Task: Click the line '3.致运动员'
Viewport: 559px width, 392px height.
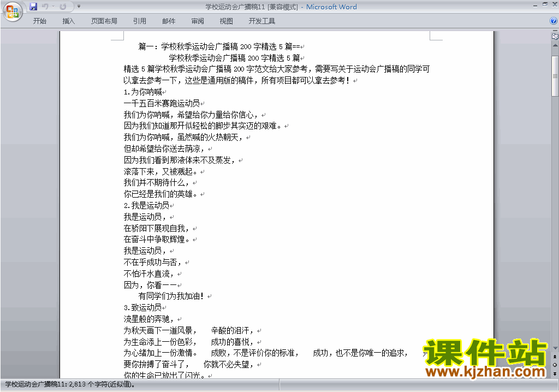Action: point(142,307)
